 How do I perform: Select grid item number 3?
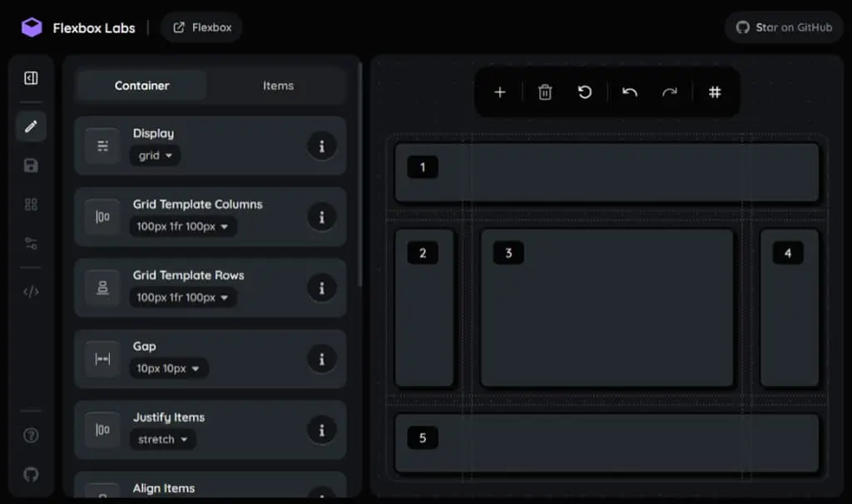(x=607, y=308)
